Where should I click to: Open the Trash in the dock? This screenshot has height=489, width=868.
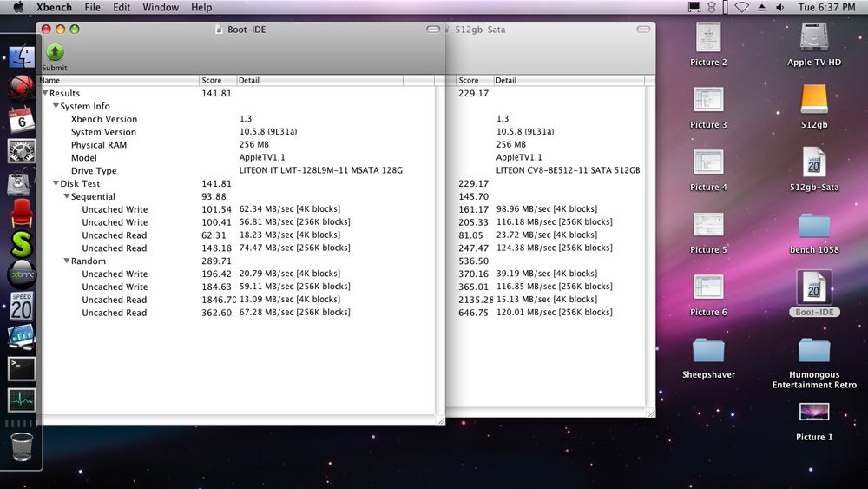pos(22,446)
